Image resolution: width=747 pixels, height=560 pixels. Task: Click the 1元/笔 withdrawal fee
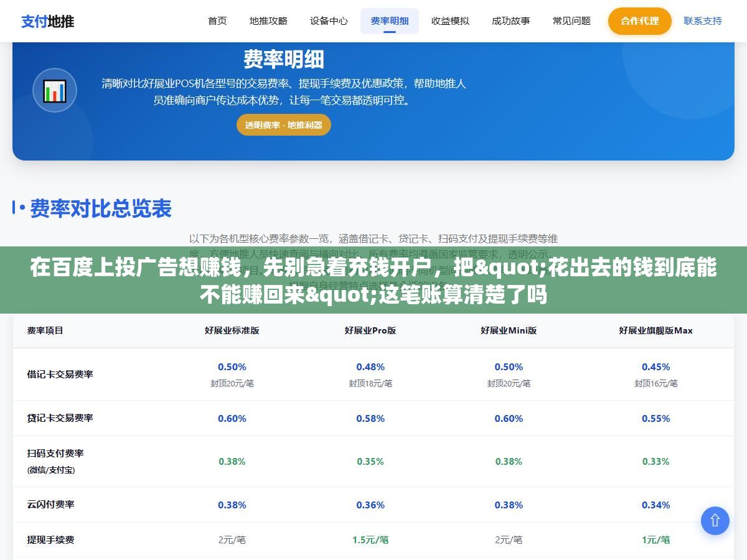tap(656, 540)
